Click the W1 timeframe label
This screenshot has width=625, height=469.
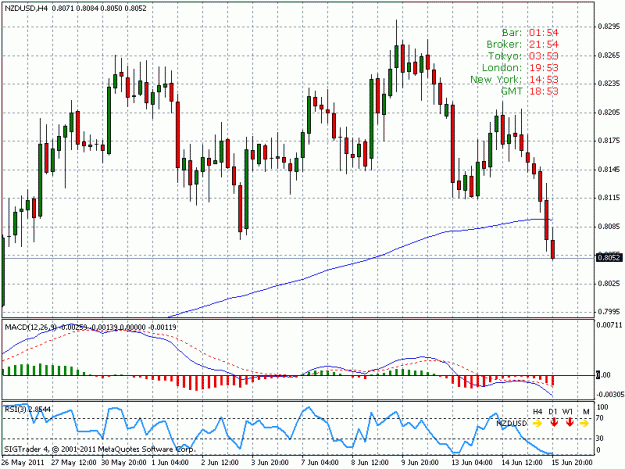click(568, 411)
